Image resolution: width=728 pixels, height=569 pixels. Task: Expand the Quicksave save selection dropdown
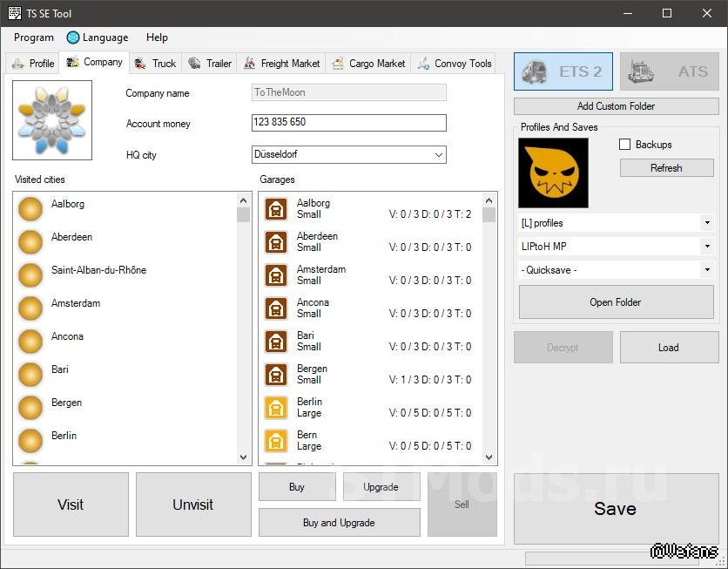(x=706, y=270)
